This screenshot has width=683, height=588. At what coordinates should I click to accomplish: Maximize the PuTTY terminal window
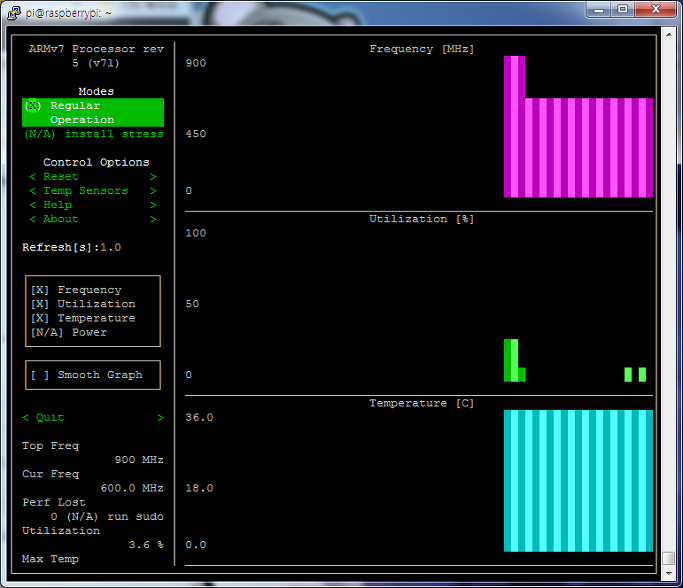[622, 9]
